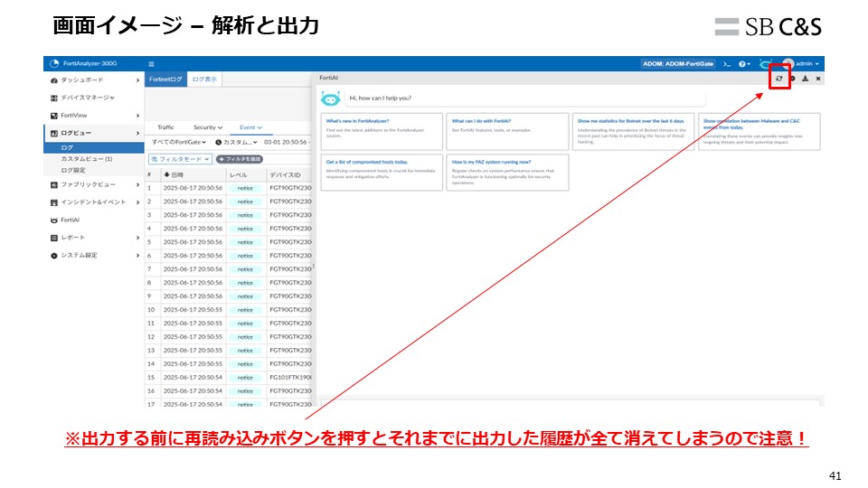The height and width of the screenshot is (488, 868).
Task: Click the help question mark icon
Action: (742, 64)
